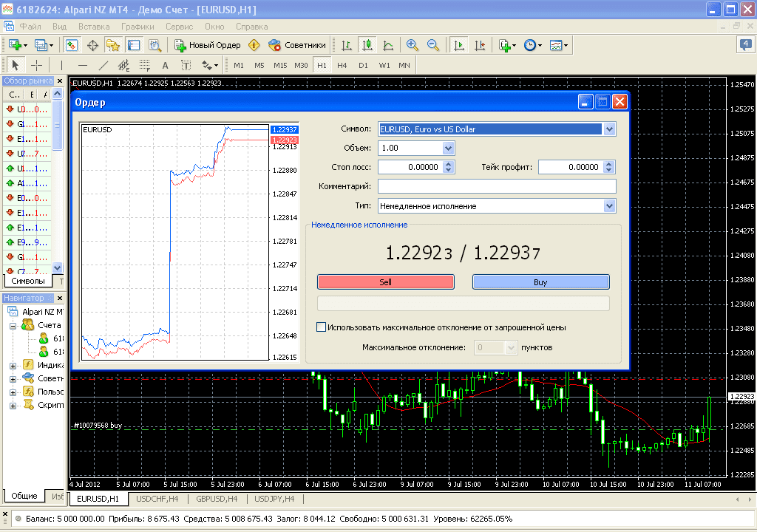This screenshot has height=532, width=757.
Task: Open the Объем volume dropdown
Action: click(448, 148)
